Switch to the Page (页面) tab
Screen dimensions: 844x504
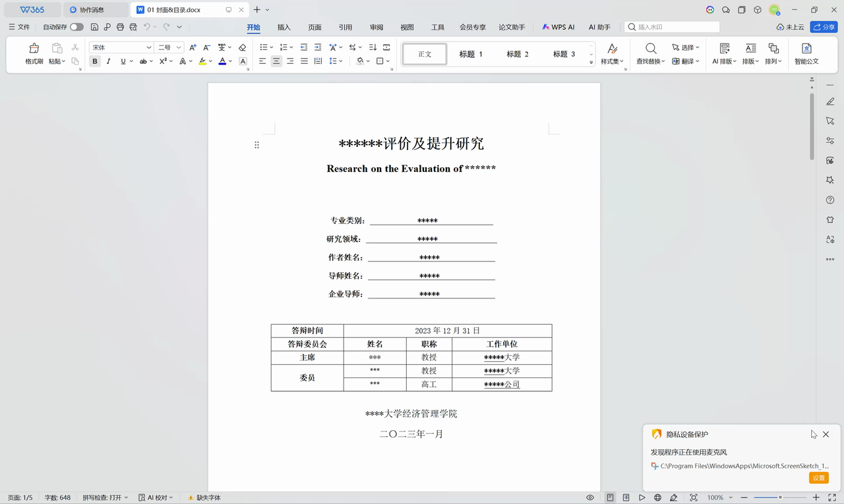pos(315,27)
